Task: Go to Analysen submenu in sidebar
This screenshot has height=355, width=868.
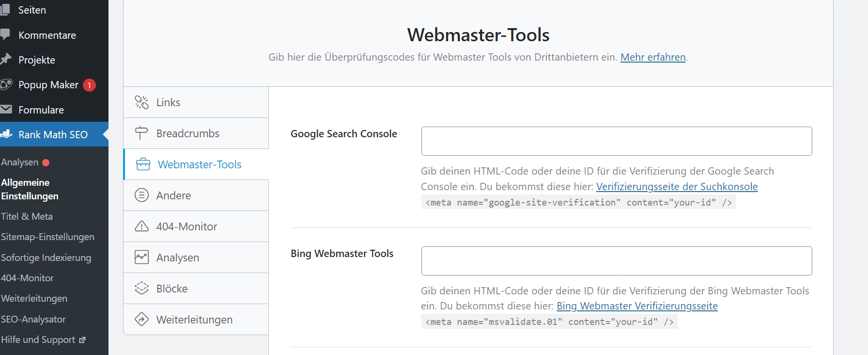Action: [20, 162]
